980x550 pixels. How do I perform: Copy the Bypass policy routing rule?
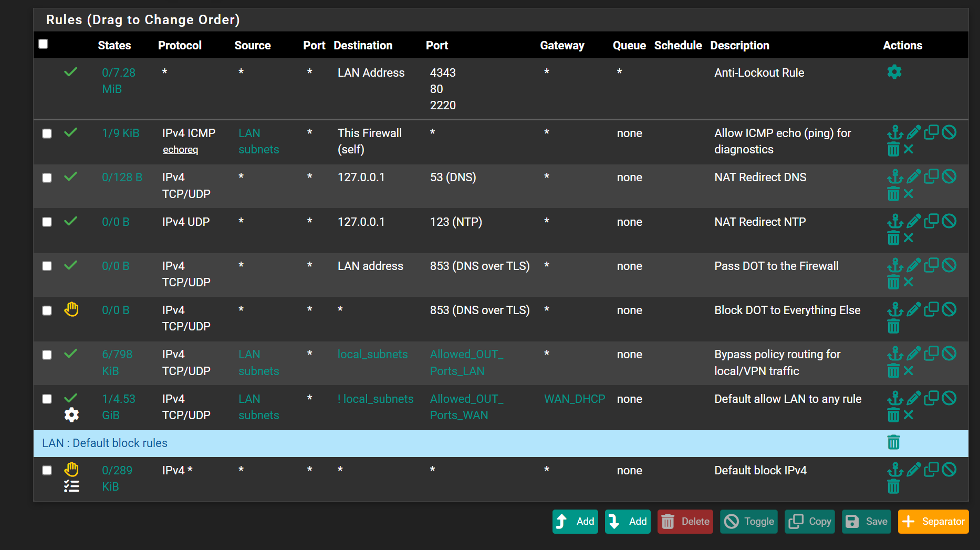pyautogui.click(x=931, y=354)
